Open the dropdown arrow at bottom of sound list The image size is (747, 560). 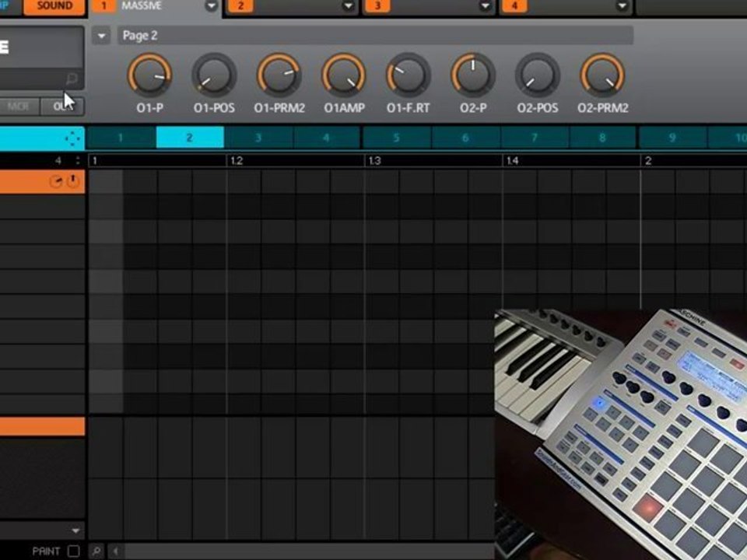(75, 530)
